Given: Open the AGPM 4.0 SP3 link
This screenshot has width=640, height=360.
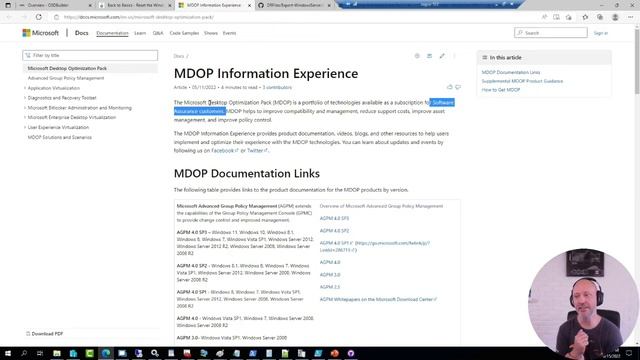Looking at the screenshot, I should pos(334,218).
